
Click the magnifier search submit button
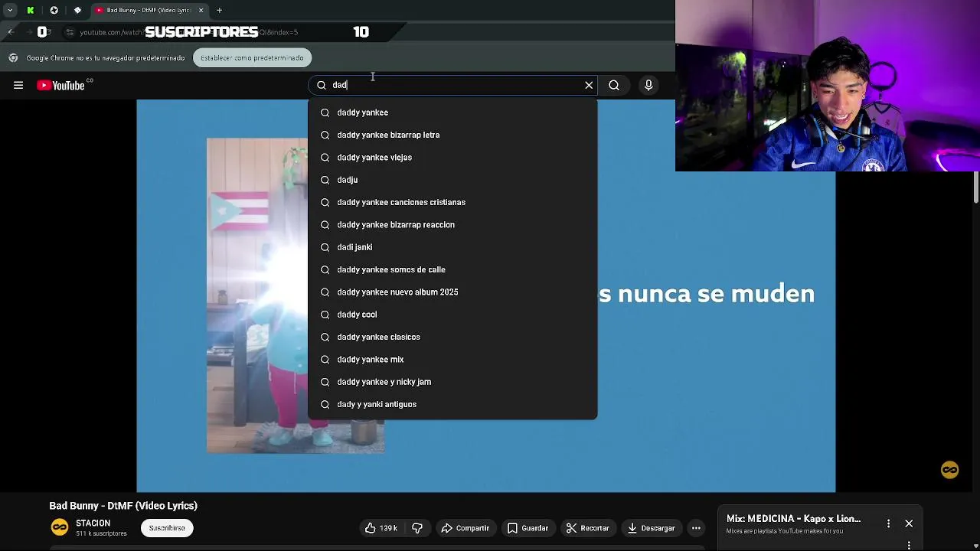[614, 85]
